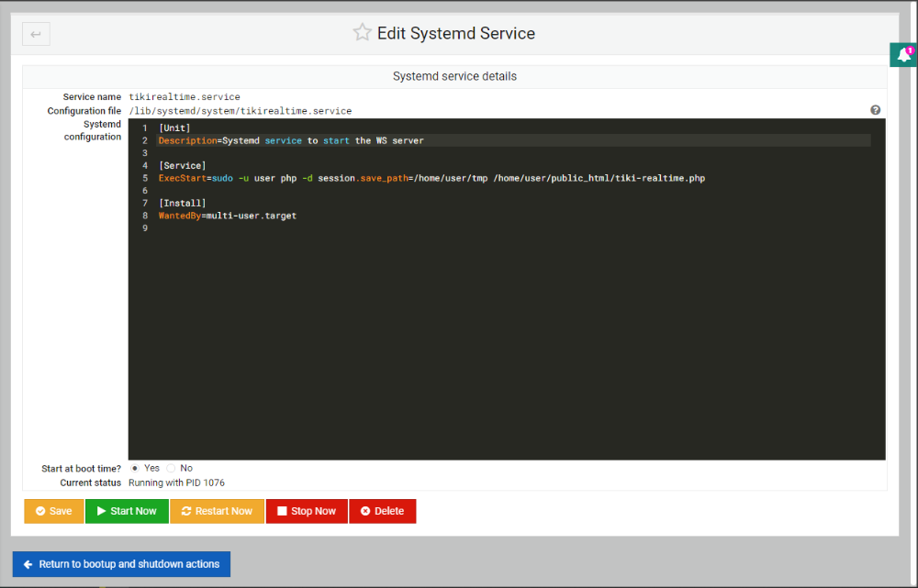Toggle the favorite star next to title
This screenshot has width=918, height=588.
click(363, 32)
